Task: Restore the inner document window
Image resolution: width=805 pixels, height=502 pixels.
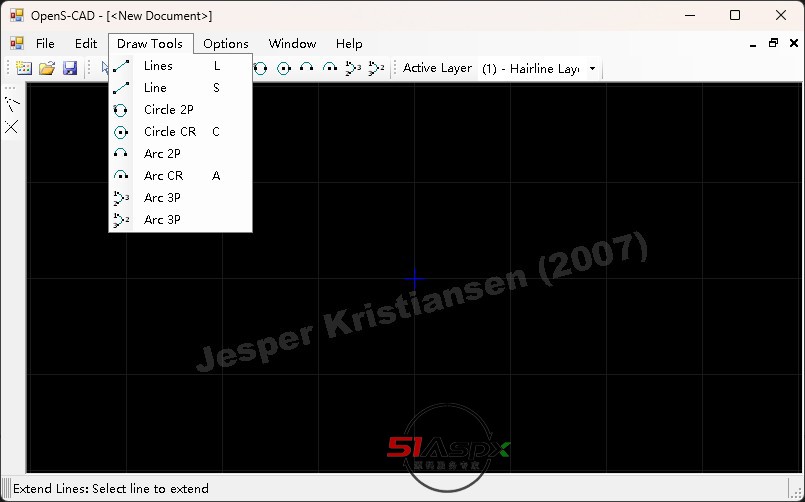Action: tap(773, 43)
